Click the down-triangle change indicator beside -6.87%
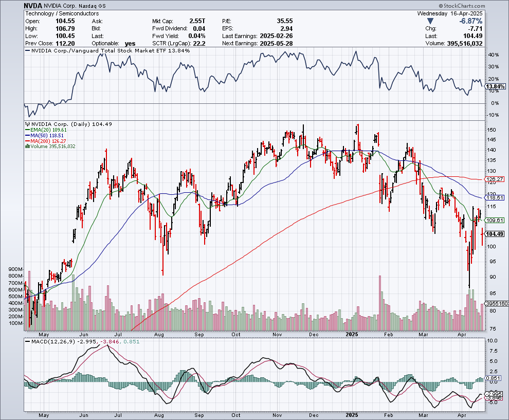The image size is (509, 420). pos(430,21)
